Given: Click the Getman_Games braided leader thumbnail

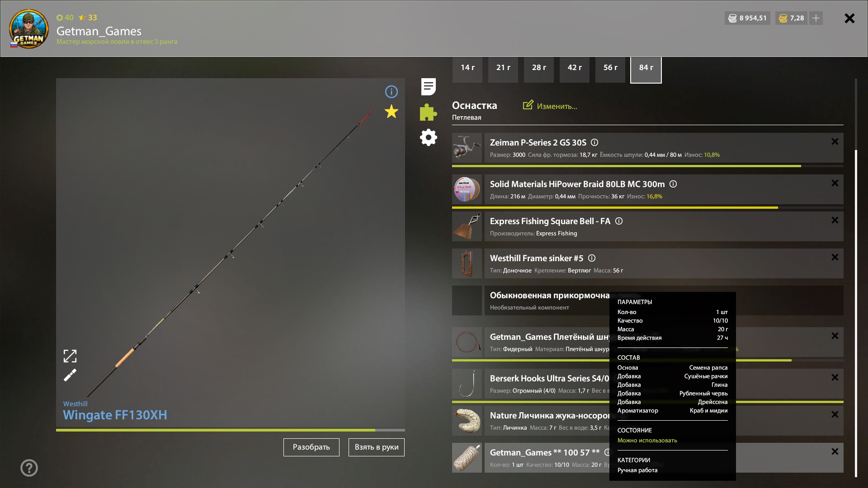Looking at the screenshot, I should (467, 342).
